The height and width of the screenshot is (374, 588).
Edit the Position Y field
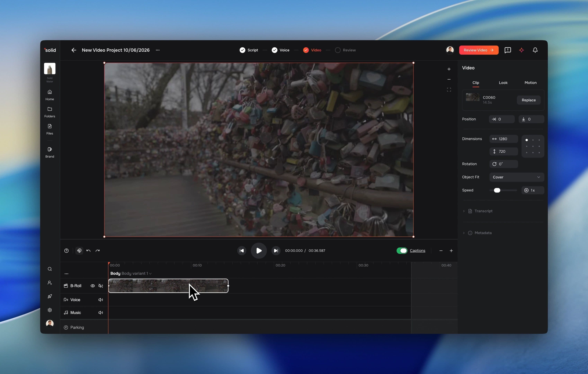(x=531, y=119)
